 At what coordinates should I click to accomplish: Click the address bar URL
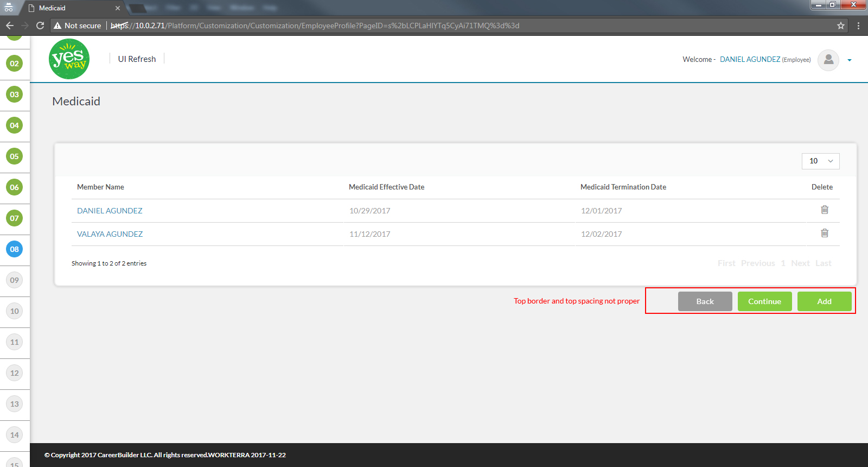(325, 26)
